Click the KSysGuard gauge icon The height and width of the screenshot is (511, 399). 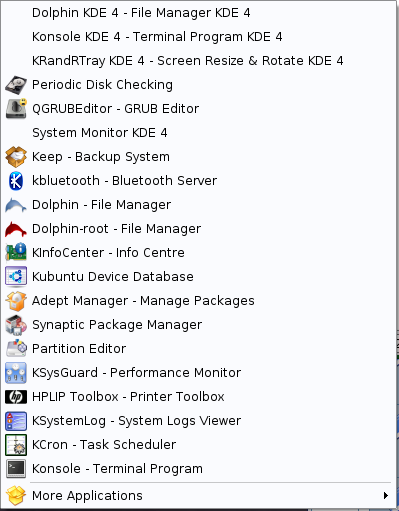point(16,373)
